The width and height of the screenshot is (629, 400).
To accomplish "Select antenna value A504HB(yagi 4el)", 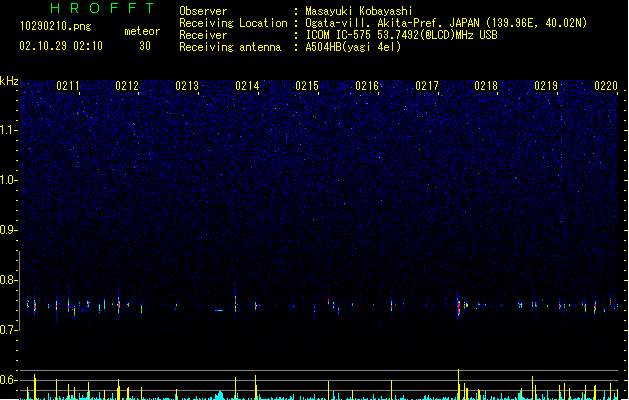I will point(353,47).
